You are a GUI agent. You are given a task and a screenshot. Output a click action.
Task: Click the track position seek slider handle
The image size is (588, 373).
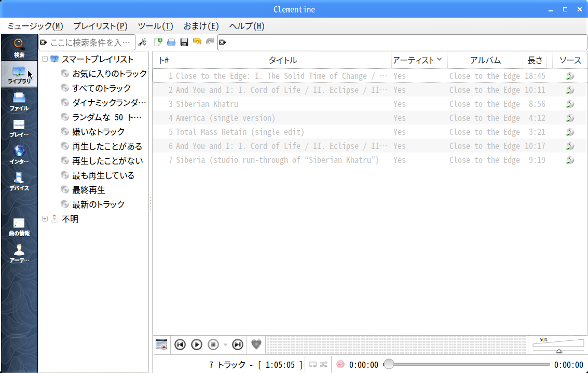pos(389,364)
